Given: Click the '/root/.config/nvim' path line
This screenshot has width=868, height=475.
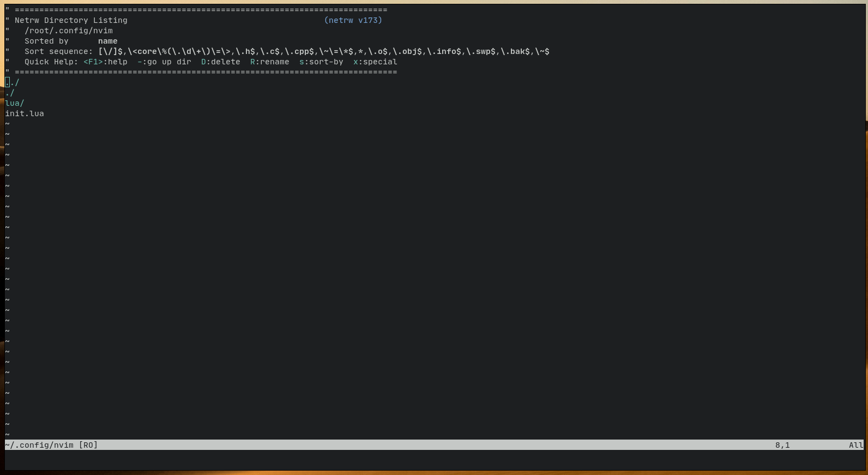Looking at the screenshot, I should (69, 31).
